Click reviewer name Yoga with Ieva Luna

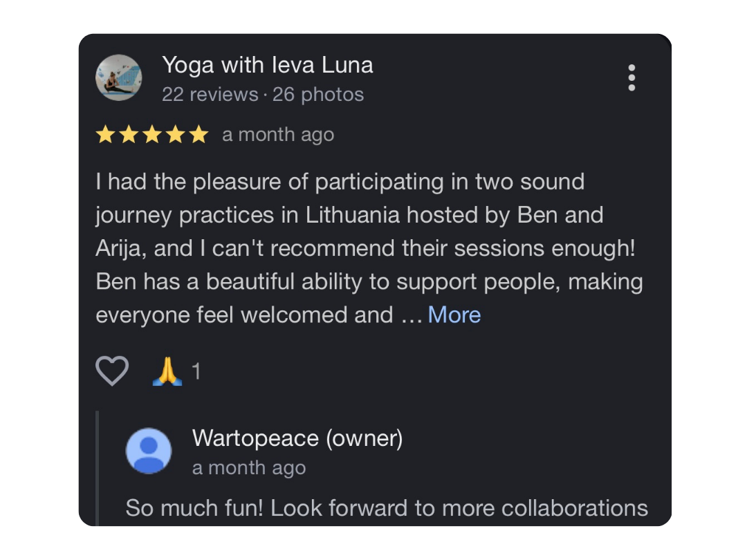(268, 65)
